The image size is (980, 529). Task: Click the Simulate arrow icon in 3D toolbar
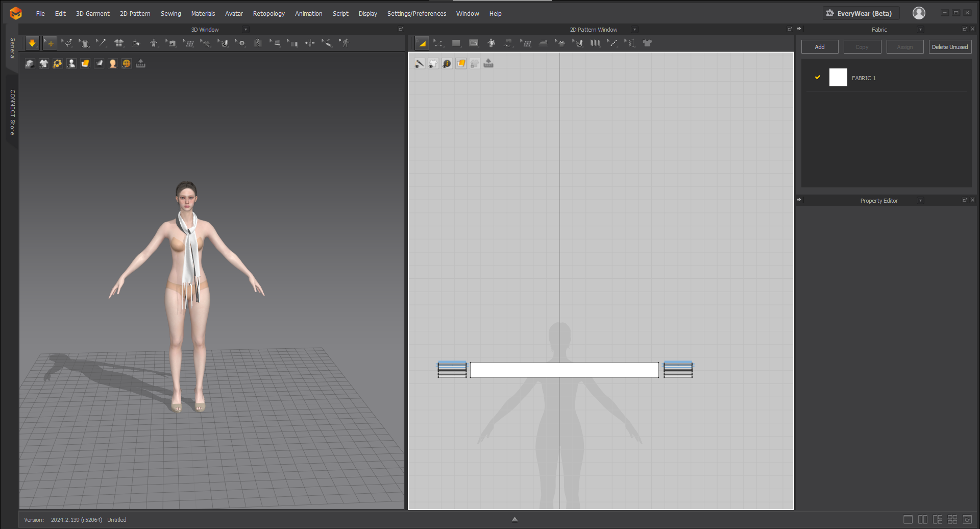pyautogui.click(x=32, y=43)
